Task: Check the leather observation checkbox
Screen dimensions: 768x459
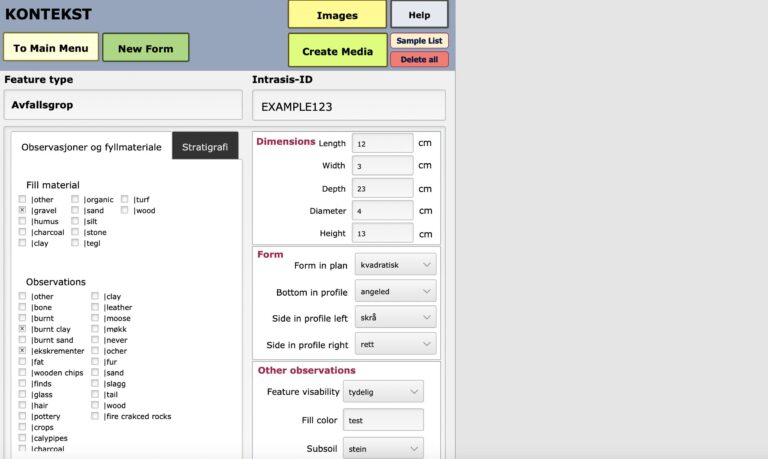Action: 95,307
